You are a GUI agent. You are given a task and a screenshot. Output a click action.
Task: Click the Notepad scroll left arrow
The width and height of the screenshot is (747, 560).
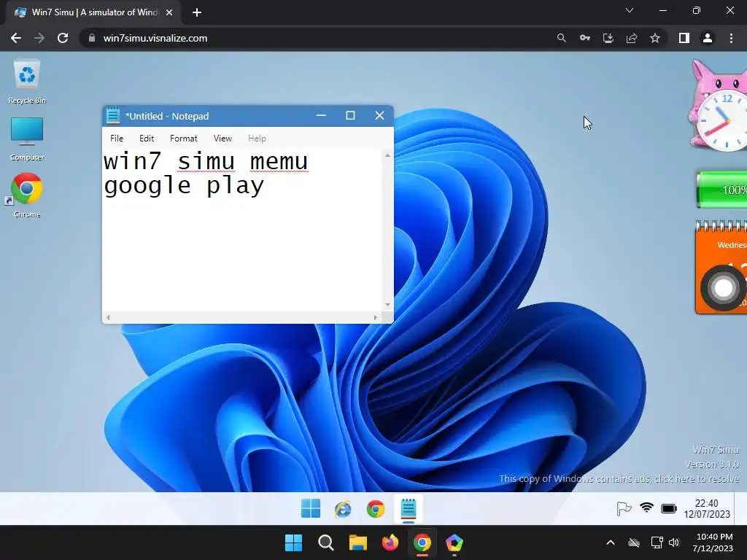click(108, 317)
